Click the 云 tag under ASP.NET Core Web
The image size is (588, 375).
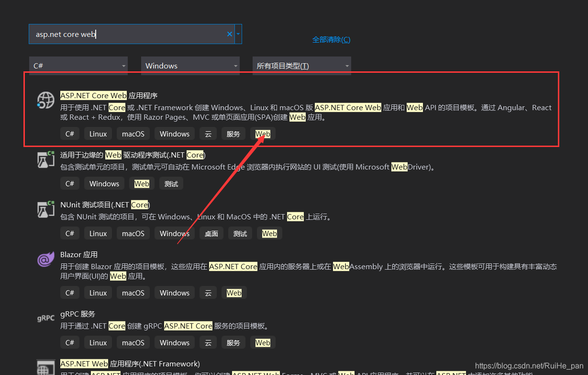[x=208, y=134]
